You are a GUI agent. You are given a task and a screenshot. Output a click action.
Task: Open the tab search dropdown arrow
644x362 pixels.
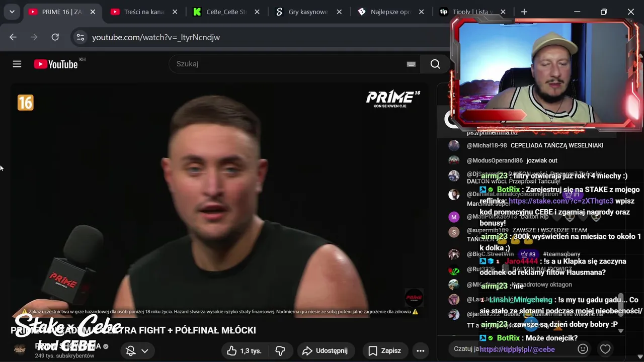(x=12, y=12)
